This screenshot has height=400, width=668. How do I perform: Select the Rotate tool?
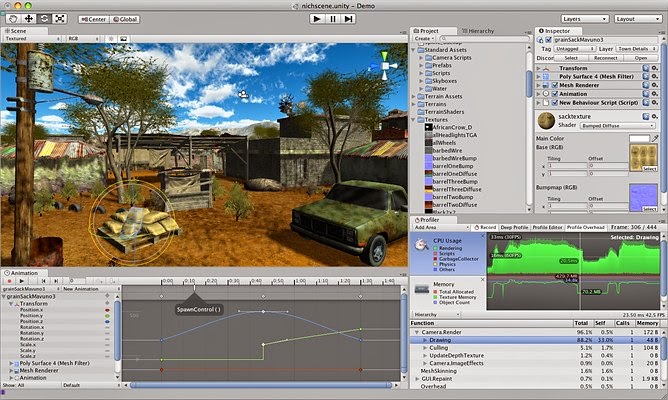(44, 19)
